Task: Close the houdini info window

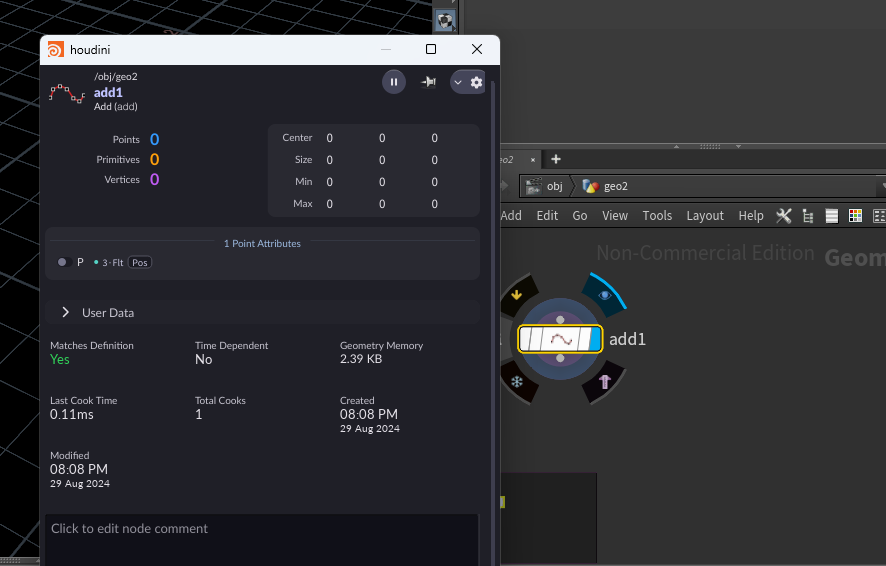Action: point(477,49)
